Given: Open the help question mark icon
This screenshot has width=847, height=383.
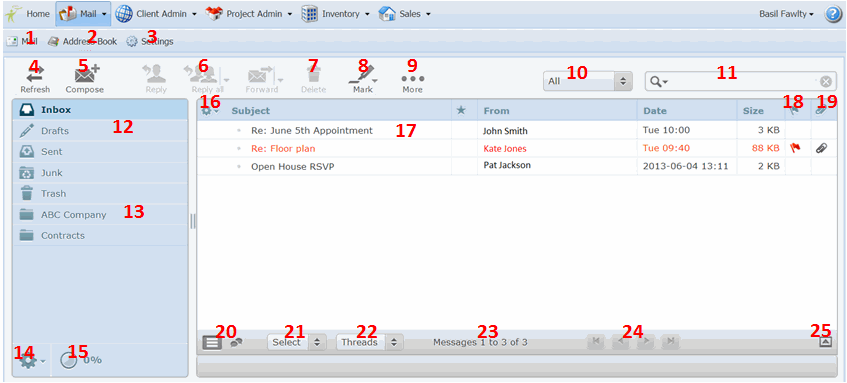Looking at the screenshot, I should (x=833, y=14).
